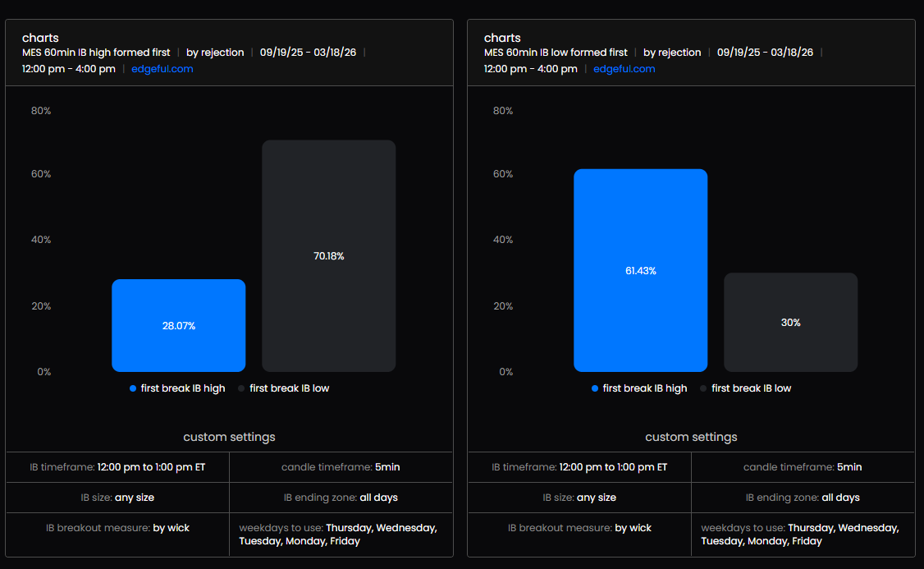Click the 28.07% blue bar
This screenshot has height=569, width=924.
coord(179,325)
